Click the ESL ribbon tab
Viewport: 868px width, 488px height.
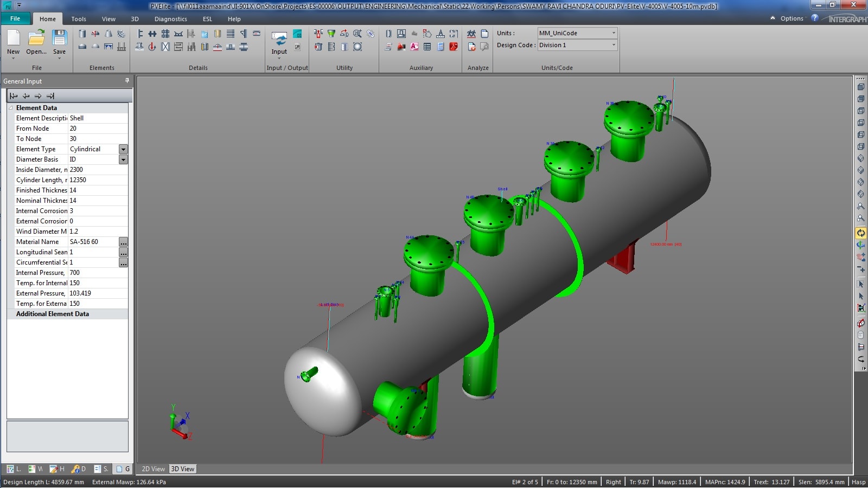[207, 19]
